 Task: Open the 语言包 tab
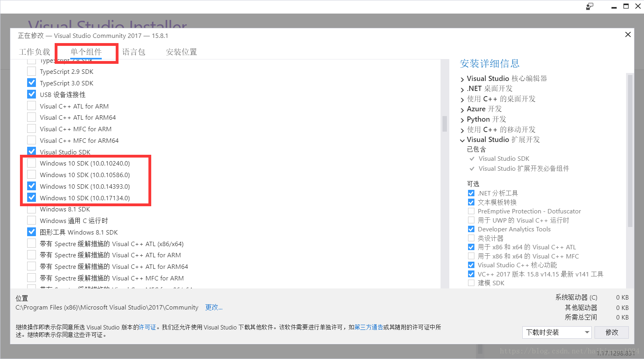point(134,51)
